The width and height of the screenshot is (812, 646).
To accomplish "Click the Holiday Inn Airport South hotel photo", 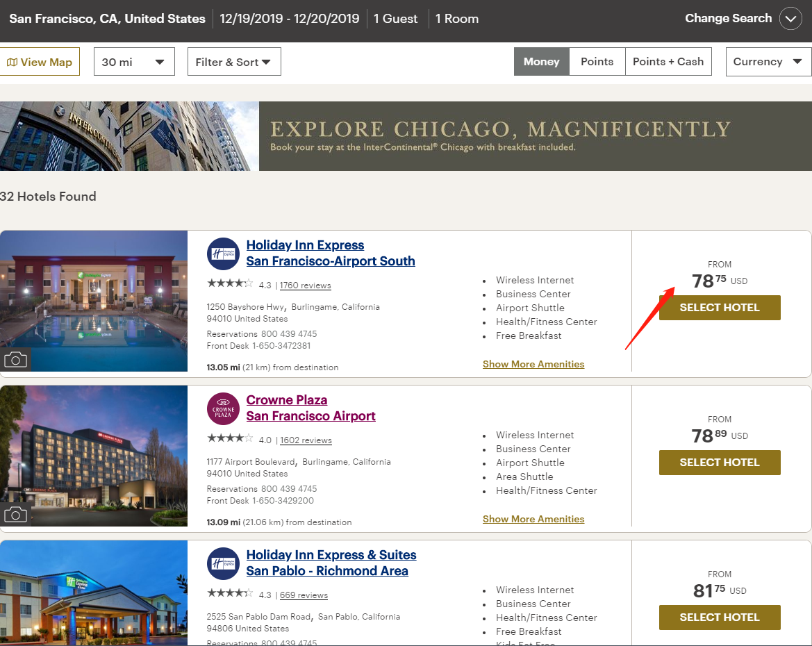I will (x=94, y=301).
